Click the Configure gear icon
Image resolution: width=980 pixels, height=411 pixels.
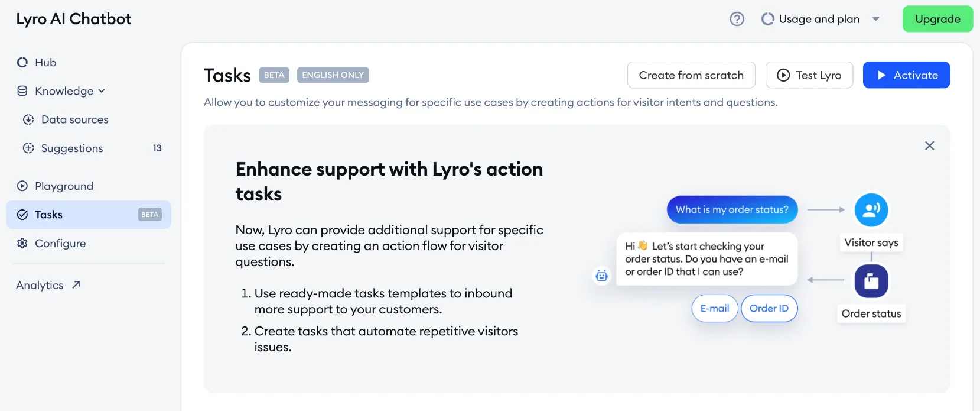pyautogui.click(x=22, y=243)
